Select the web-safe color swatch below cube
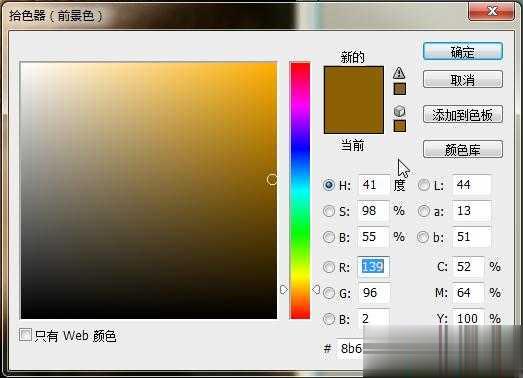Image resolution: width=523 pixels, height=378 pixels. (x=400, y=126)
